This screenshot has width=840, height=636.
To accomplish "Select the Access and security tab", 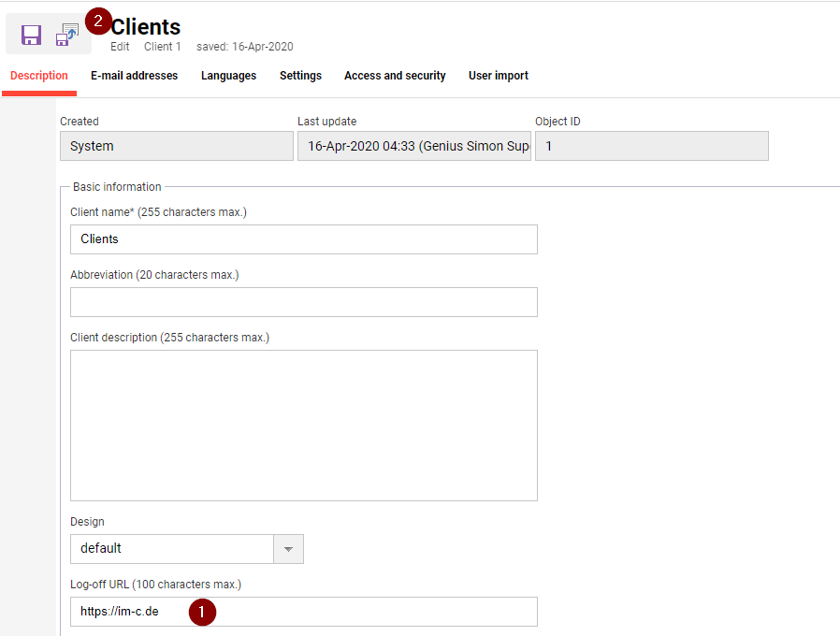I will tap(395, 76).
